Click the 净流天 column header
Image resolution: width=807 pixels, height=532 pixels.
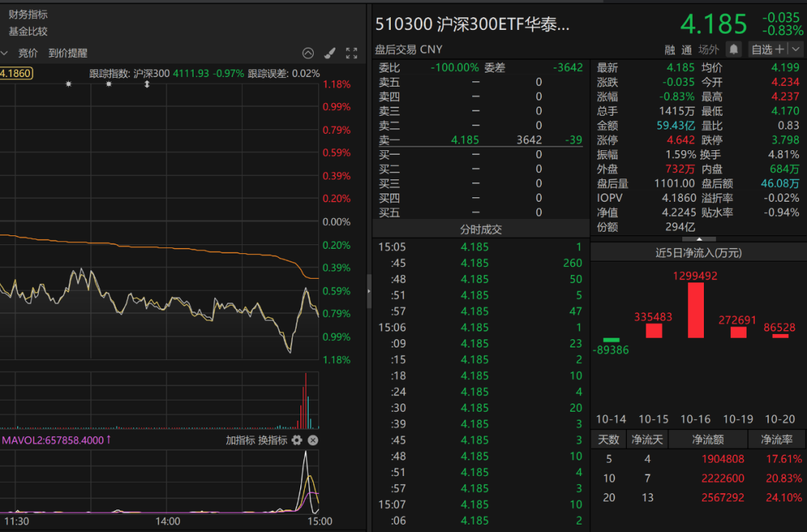(x=647, y=439)
